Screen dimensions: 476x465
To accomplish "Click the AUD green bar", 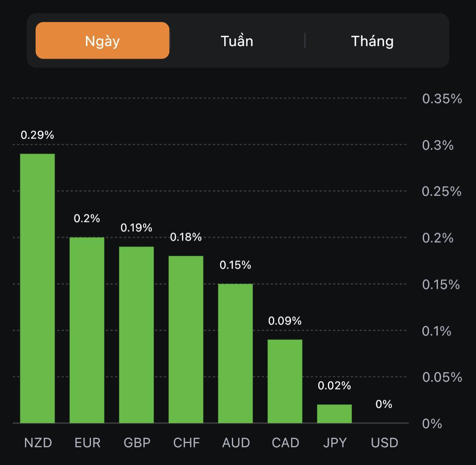I will pyautogui.click(x=235, y=353).
